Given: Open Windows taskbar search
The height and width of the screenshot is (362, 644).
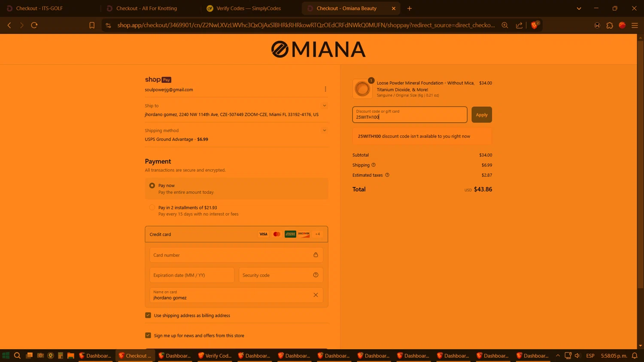Looking at the screenshot, I should (x=18, y=356).
